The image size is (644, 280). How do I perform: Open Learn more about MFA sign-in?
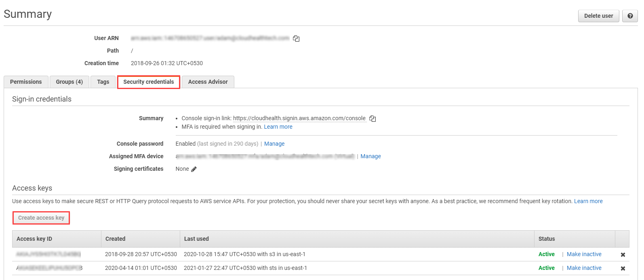tap(278, 127)
